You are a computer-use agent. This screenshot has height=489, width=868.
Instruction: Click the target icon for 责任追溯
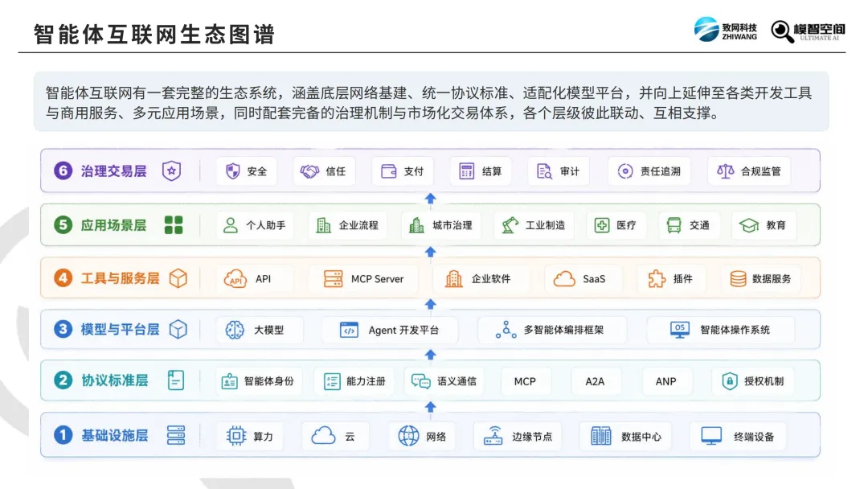point(625,171)
